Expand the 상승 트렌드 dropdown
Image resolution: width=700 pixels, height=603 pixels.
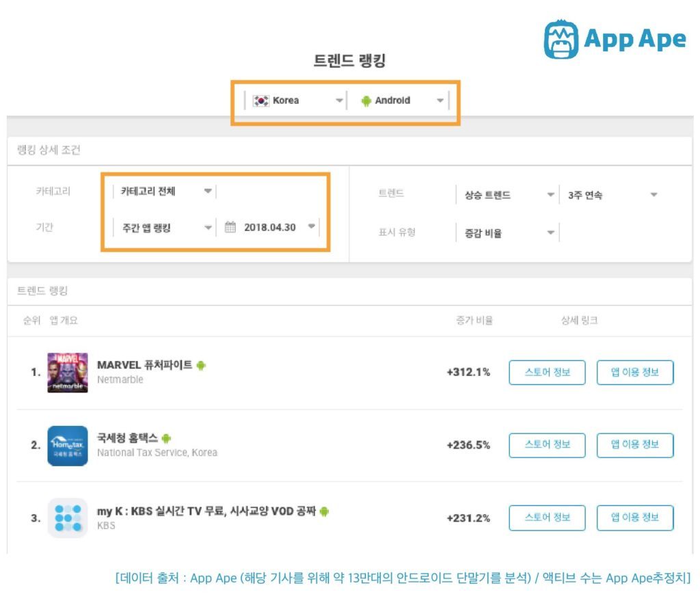[507, 195]
